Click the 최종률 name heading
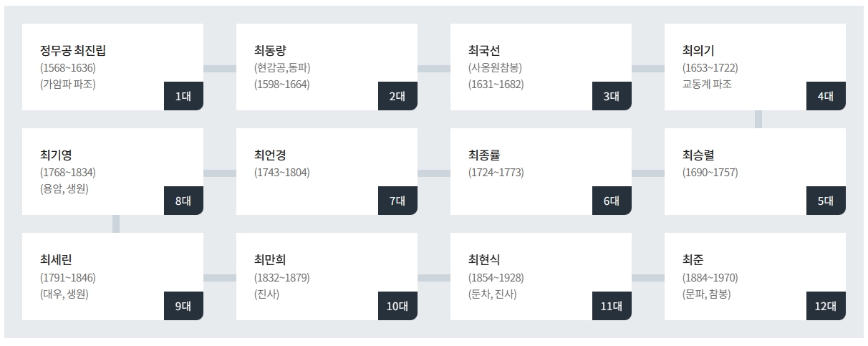Viewport: 868px width, 346px height. pyautogui.click(x=484, y=155)
